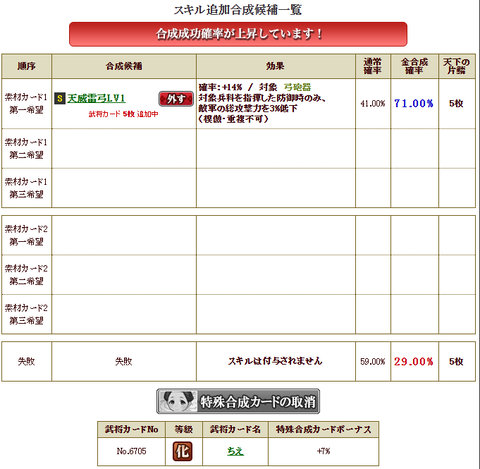Click the 5枚 count in the 失敗 row
Viewport: 480px width, 469px height.
456,361
